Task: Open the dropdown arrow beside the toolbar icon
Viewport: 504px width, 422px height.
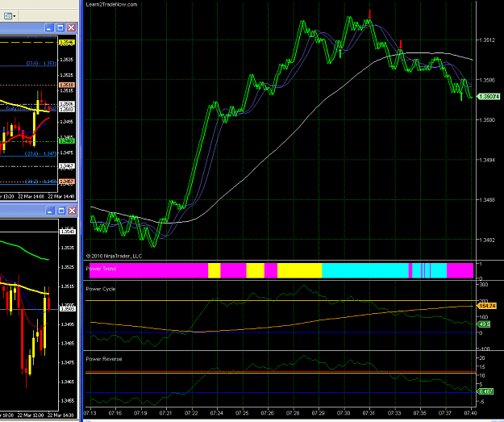Action: click(x=15, y=16)
